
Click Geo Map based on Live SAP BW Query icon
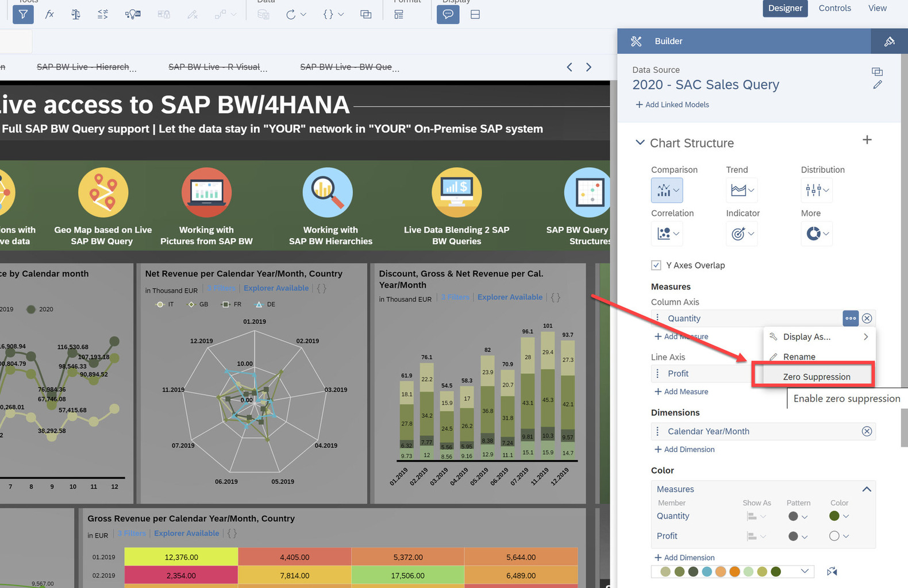tap(103, 192)
